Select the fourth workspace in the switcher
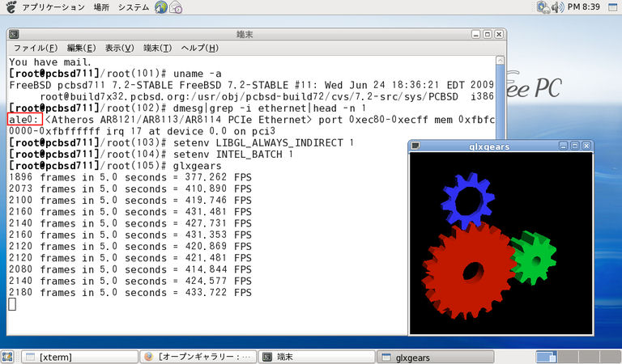 pos(611,357)
